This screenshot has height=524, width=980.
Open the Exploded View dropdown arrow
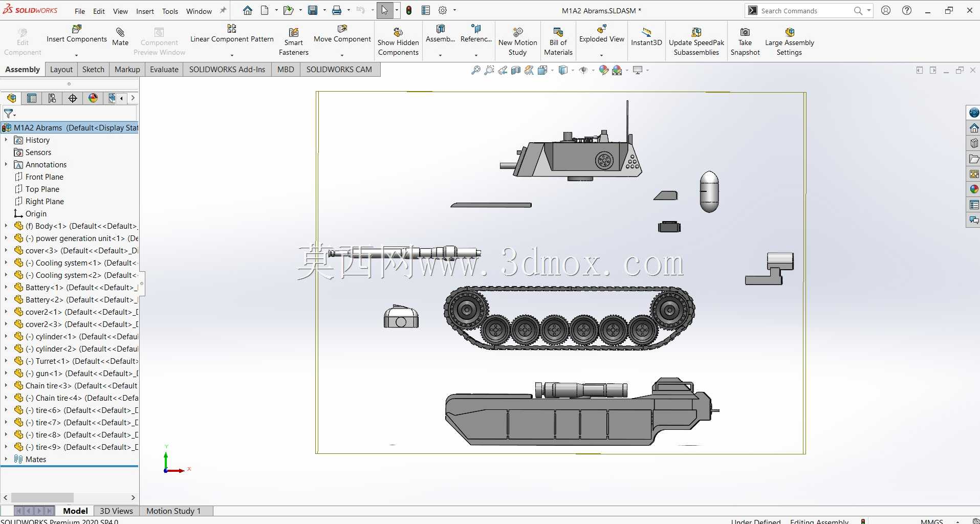[x=601, y=55]
